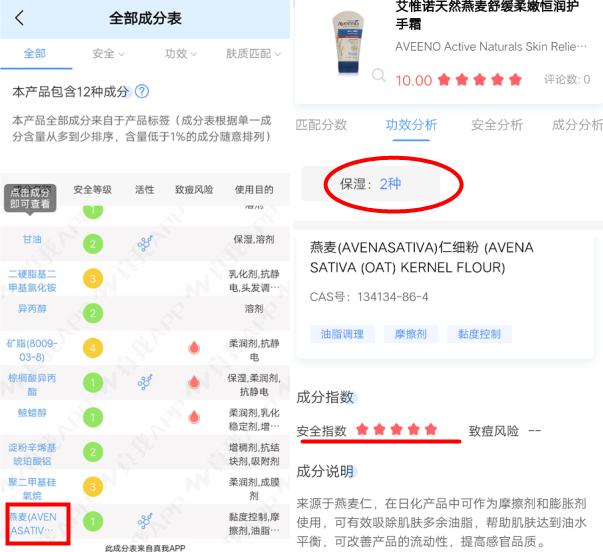Image resolution: width=603 pixels, height=552 pixels.
Task: Tap the 使用目的 column header
Action: point(254,190)
